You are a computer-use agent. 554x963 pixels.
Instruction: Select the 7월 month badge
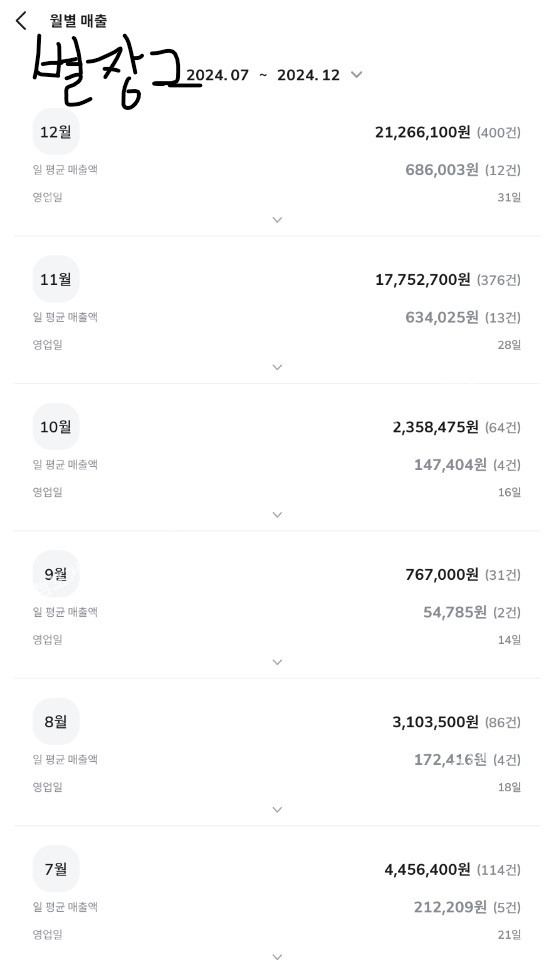tap(56, 869)
